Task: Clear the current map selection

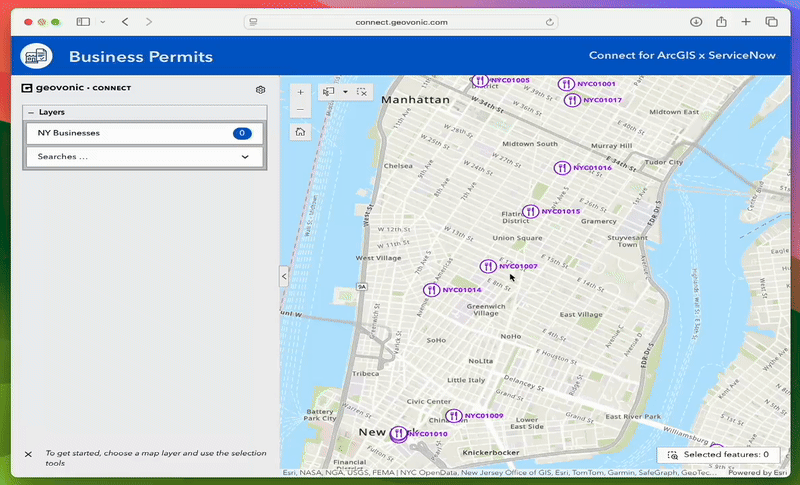Action: coord(362,92)
